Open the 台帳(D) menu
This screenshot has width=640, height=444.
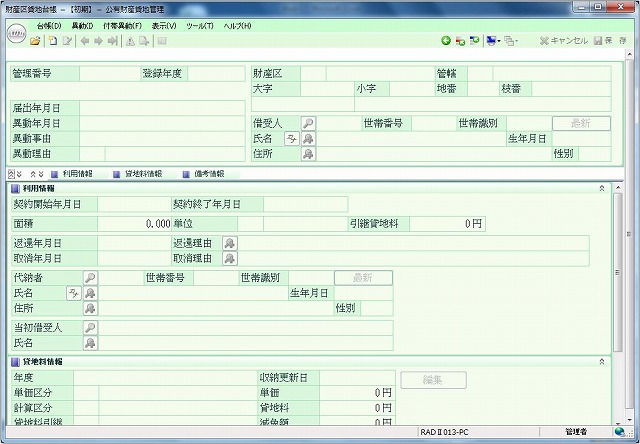click(x=48, y=25)
